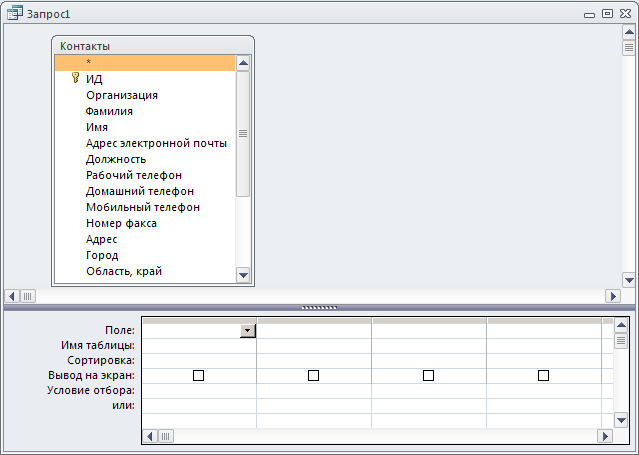This screenshot has width=639, height=455.
Task: Toggle Вывод на экран checkbox, first column
Action: (198, 375)
